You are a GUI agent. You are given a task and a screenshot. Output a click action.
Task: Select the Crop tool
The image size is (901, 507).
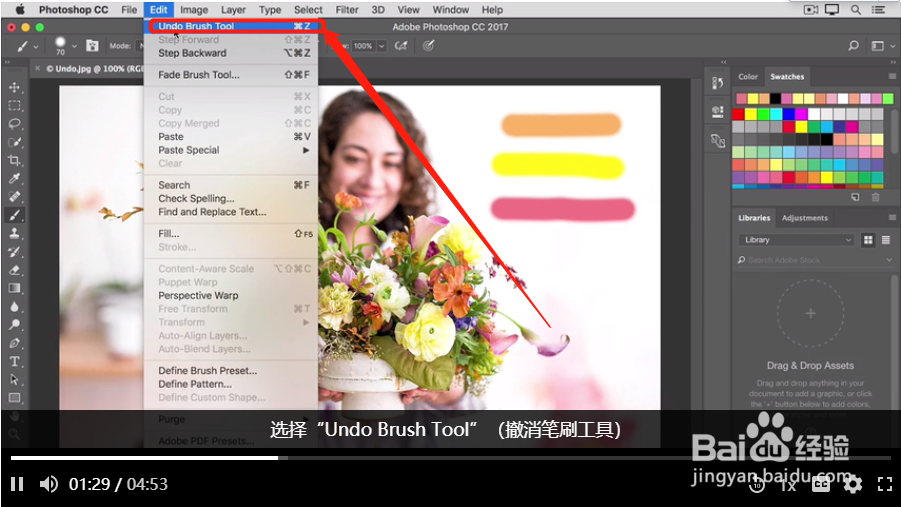pyautogui.click(x=14, y=160)
